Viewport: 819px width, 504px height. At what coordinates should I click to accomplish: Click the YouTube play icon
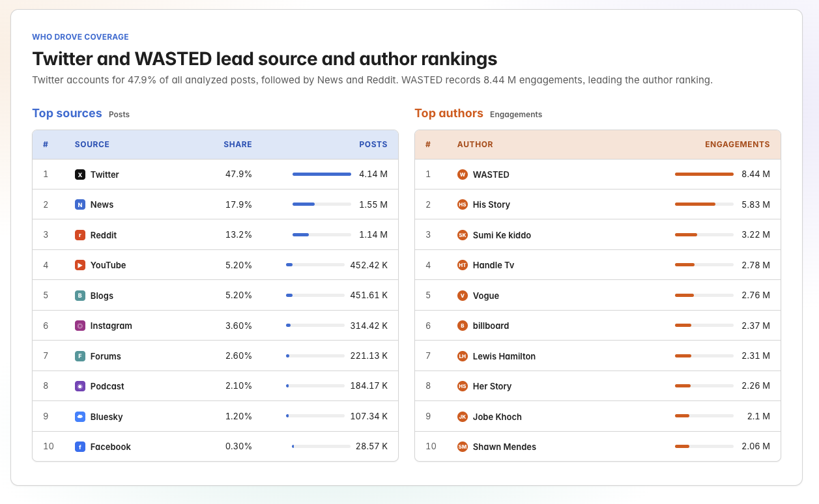click(x=80, y=265)
